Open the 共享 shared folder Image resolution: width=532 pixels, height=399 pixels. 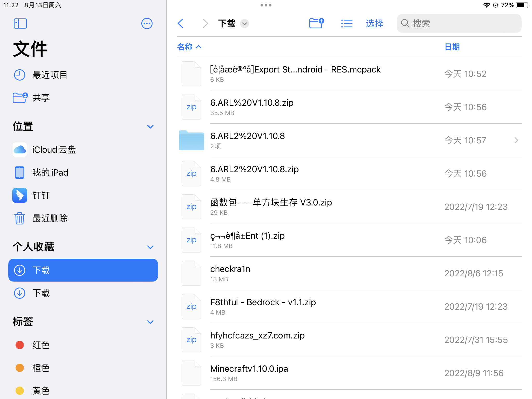83,98
